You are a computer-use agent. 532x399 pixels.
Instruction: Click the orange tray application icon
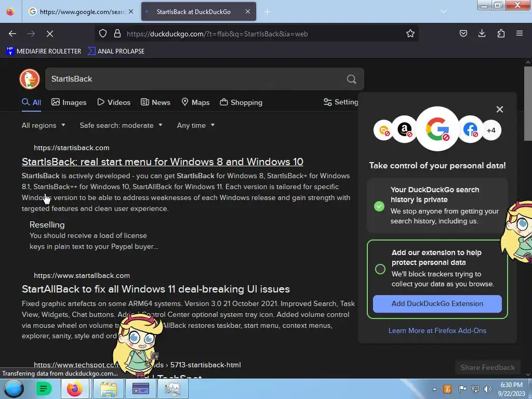pos(447,389)
